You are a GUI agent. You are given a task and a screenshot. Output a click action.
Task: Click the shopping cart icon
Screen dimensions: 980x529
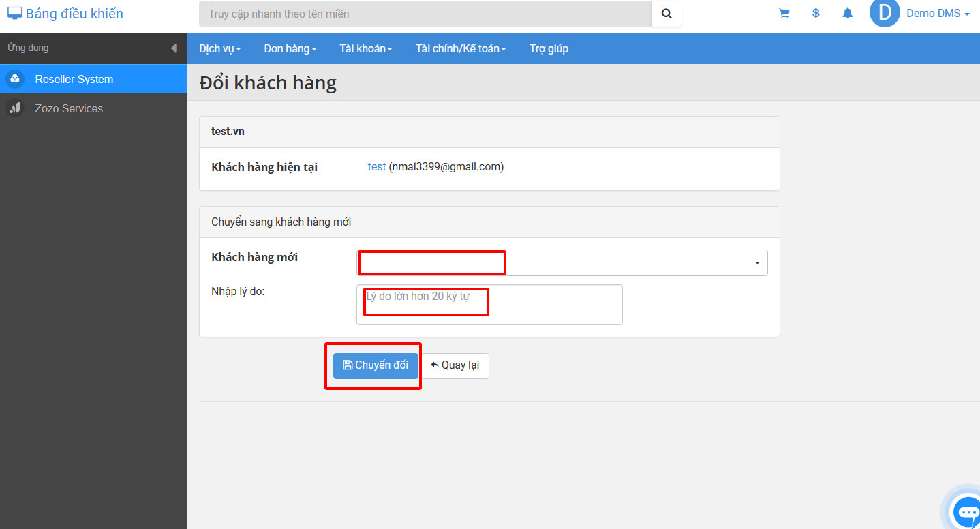coord(784,14)
